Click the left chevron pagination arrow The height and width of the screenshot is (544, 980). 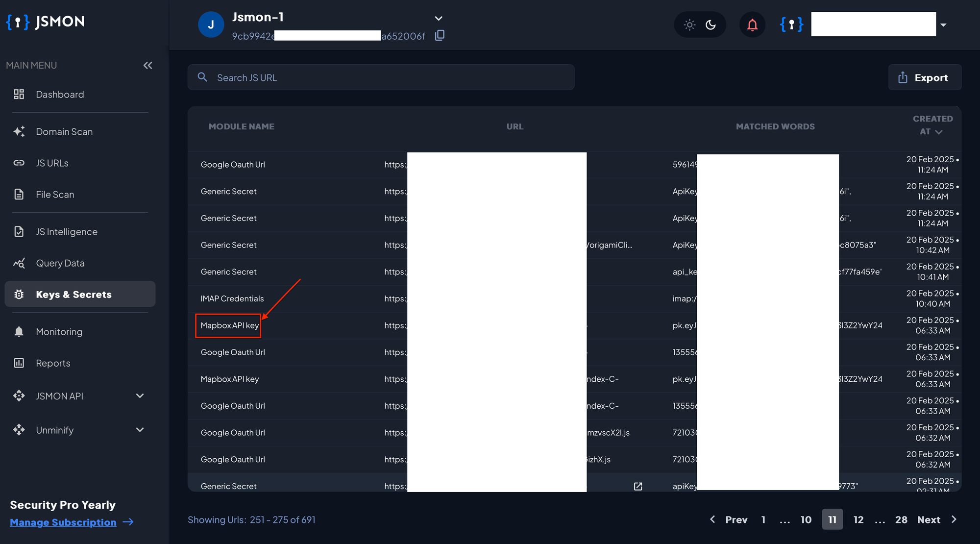[x=712, y=519]
